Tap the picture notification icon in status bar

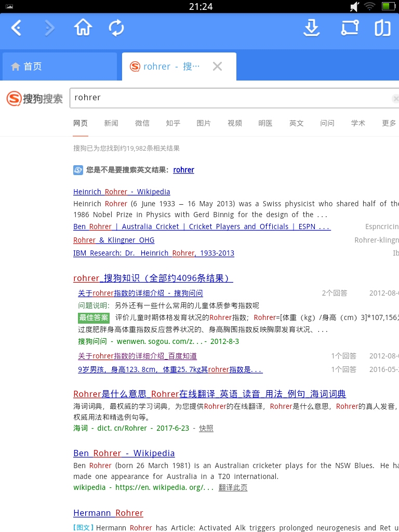(9, 6)
